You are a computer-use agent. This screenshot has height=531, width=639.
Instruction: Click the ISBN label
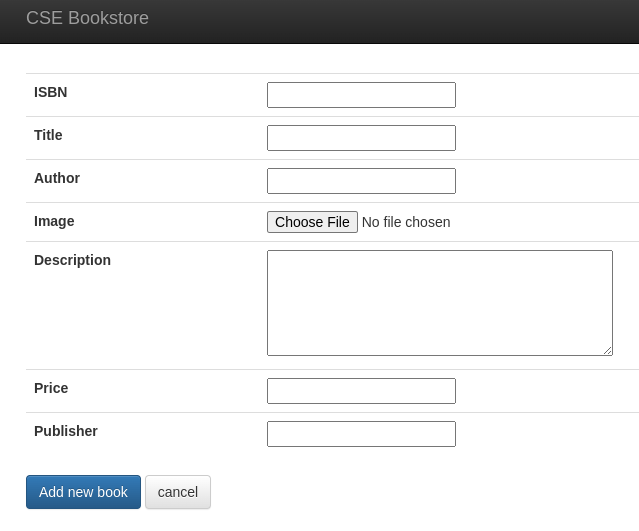tap(51, 92)
